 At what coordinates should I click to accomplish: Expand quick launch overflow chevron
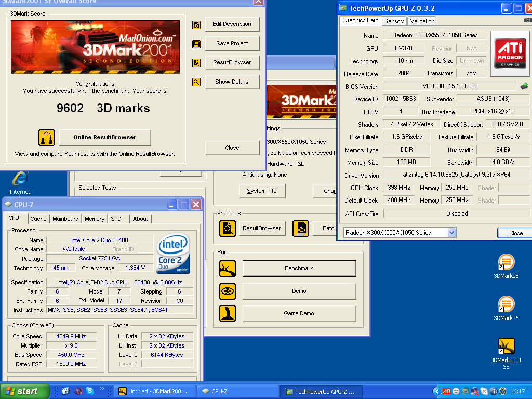[102, 389]
